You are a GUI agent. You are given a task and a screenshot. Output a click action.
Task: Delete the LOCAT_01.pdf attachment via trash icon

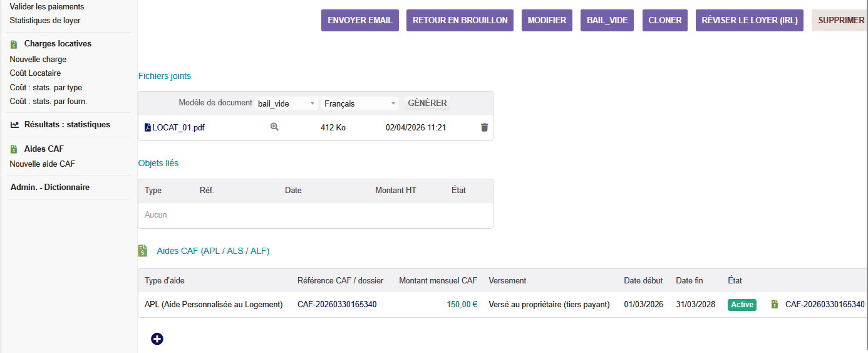pyautogui.click(x=484, y=127)
